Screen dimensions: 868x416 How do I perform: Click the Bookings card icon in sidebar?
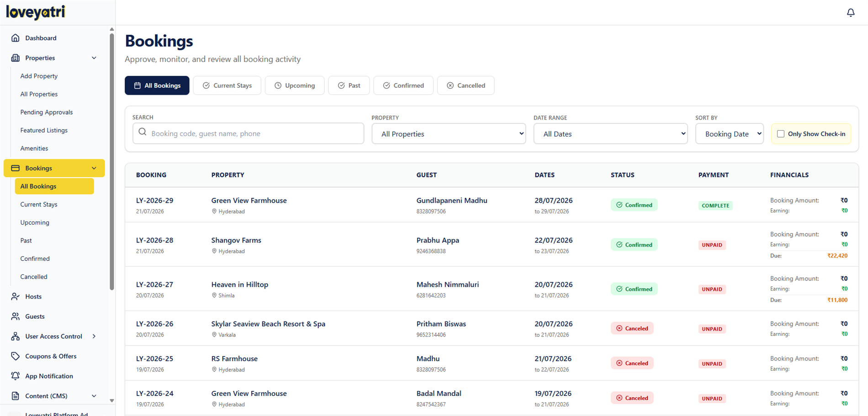pos(16,168)
